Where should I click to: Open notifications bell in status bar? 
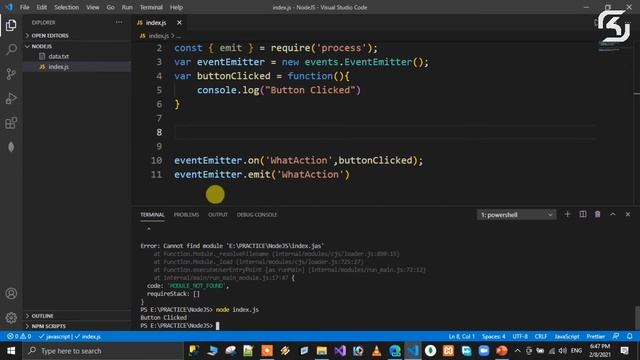point(630,337)
